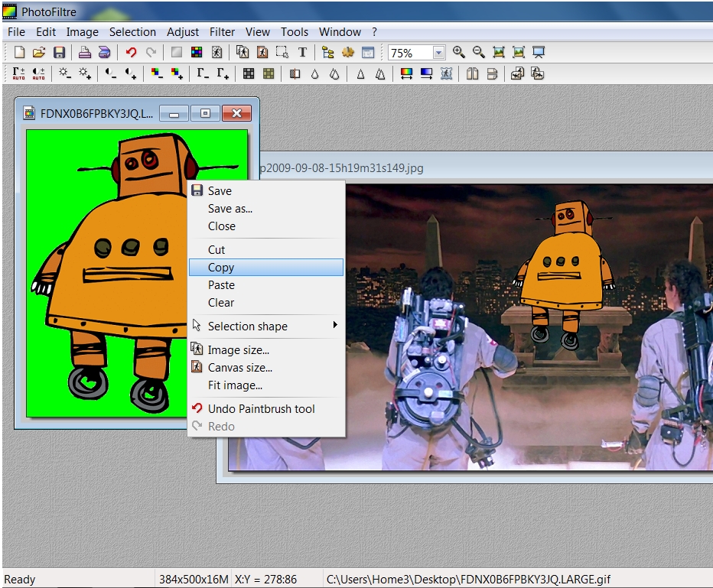Click the Grayscale grid icon
The image size is (713, 588).
point(249,73)
